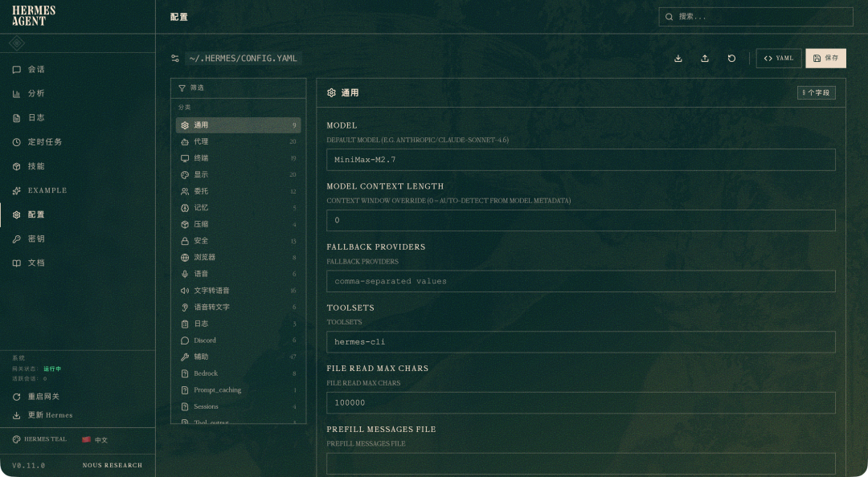Select the 压缩 compression category

238,225
